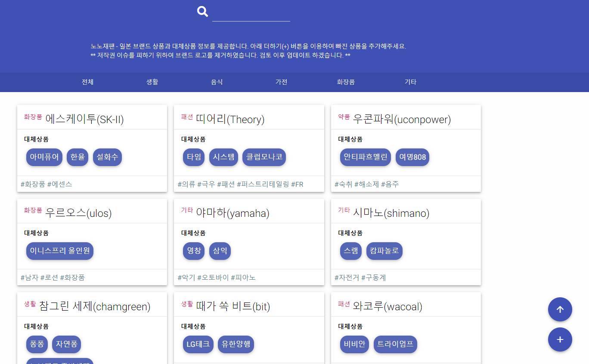Click the #남자 #로션 #화장품 hashtags
Image resolution: width=589 pixels, height=364 pixels.
tap(53, 278)
